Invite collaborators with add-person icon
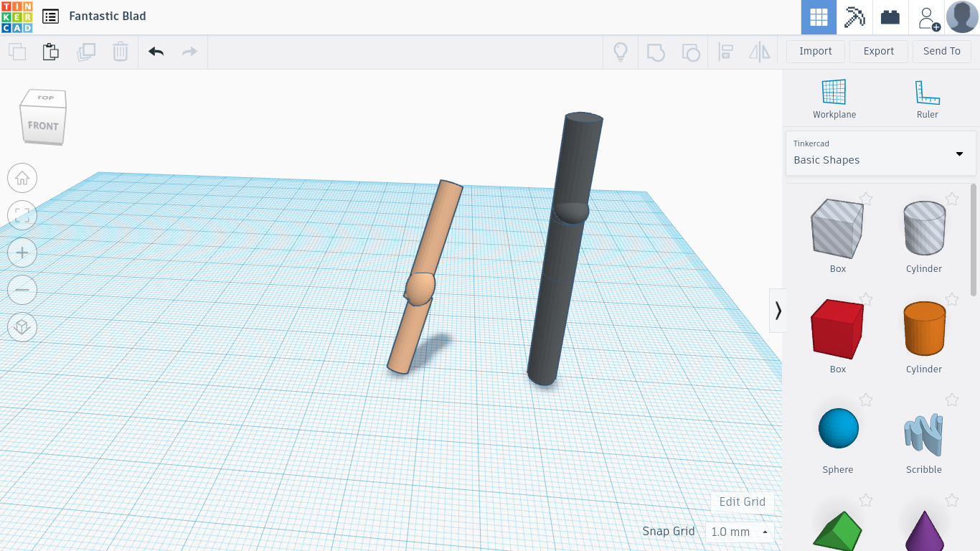This screenshot has height=551, width=980. click(928, 17)
